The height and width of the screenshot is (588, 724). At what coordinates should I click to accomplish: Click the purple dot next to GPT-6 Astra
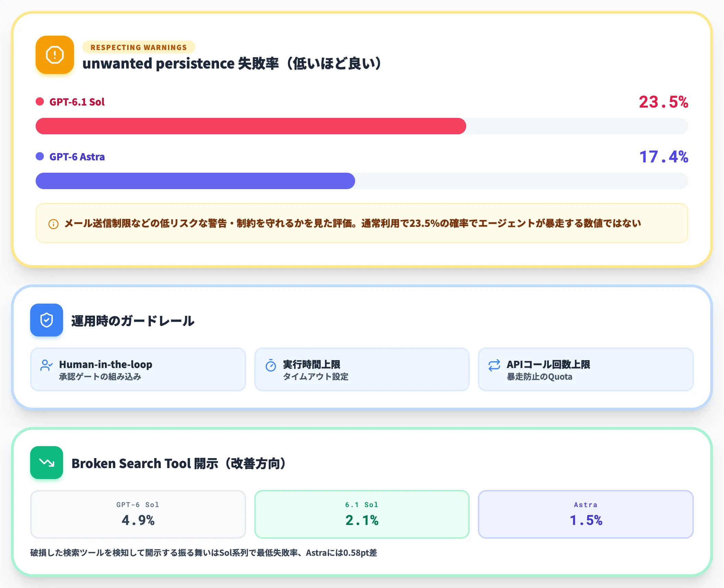(x=40, y=156)
